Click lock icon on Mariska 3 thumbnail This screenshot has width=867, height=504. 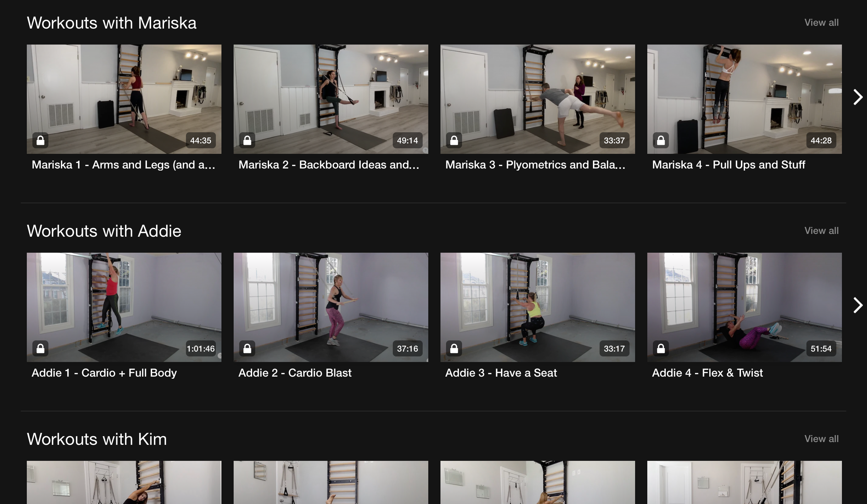(x=454, y=140)
